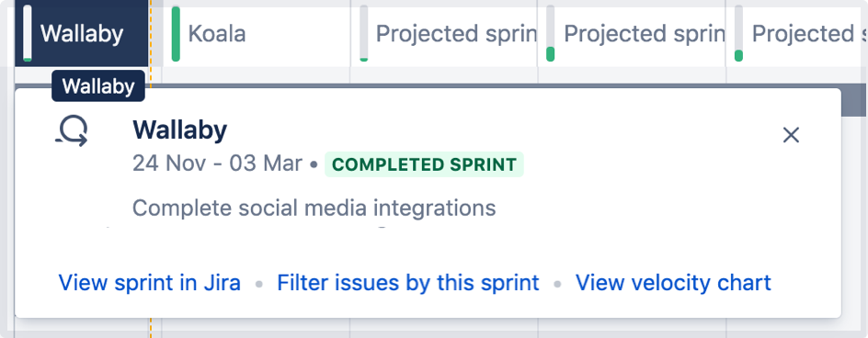Image resolution: width=868 pixels, height=338 pixels.
Task: Click the Wallaby title in popup
Action: [x=180, y=130]
